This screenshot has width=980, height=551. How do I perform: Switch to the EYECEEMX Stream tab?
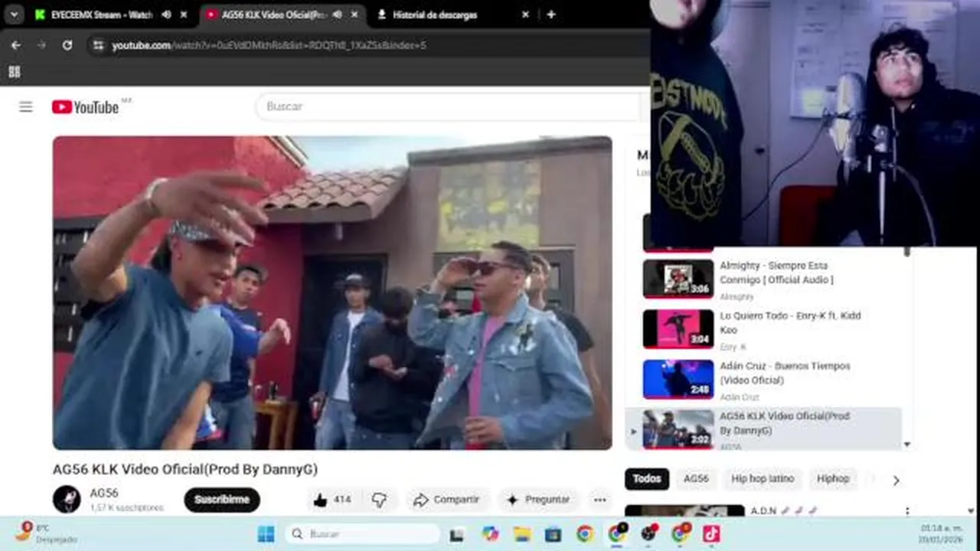tap(101, 15)
